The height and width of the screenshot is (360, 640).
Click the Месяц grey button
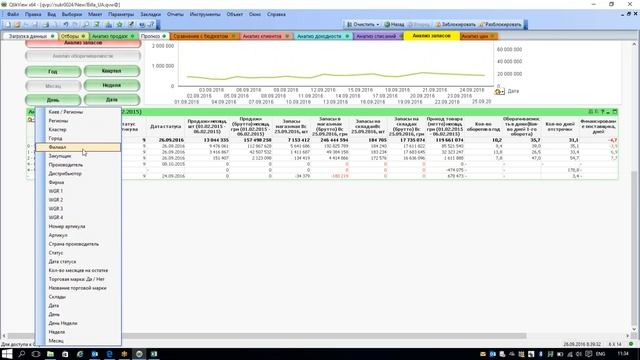point(53,86)
